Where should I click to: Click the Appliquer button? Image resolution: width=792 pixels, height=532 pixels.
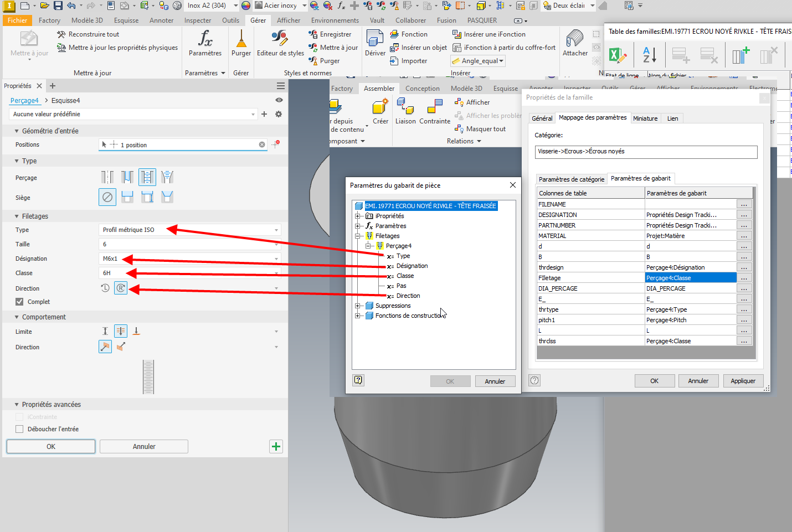coord(743,380)
